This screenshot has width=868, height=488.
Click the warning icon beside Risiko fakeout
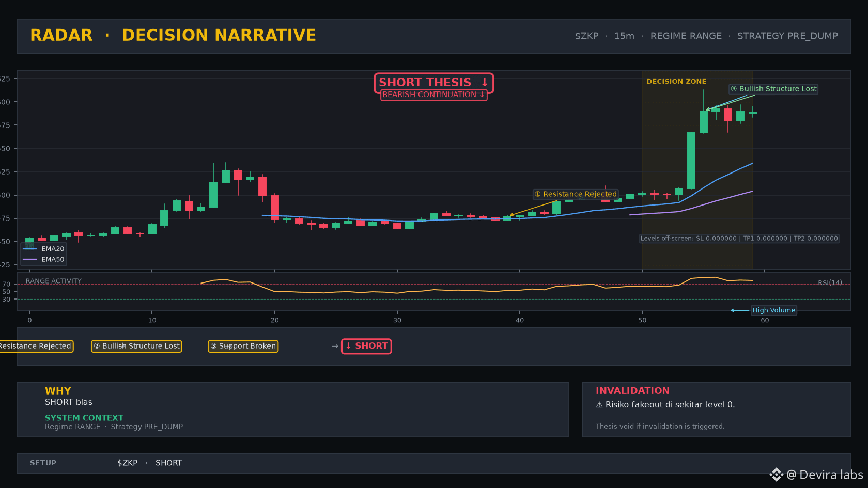(x=599, y=405)
